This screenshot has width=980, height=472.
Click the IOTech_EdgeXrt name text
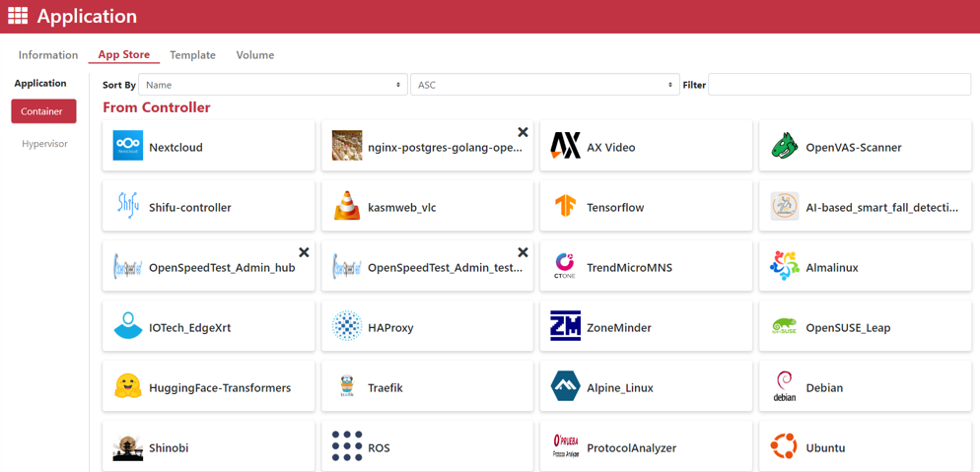(190, 328)
